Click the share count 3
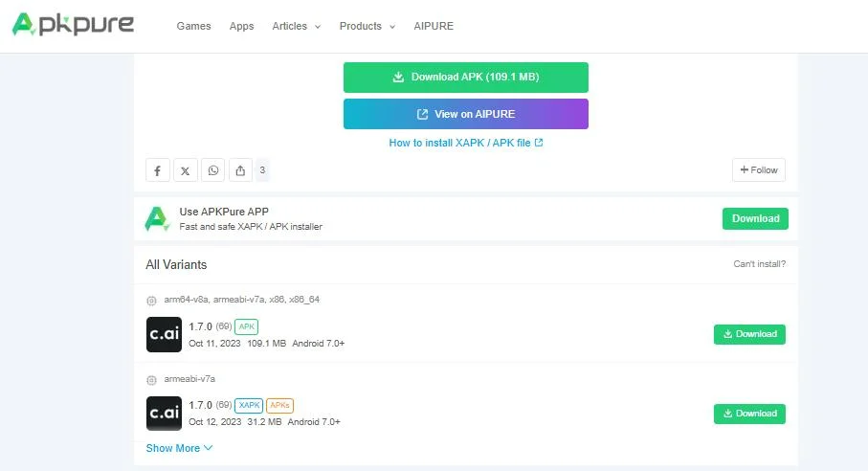Viewport: 868px width, 471px height. click(x=262, y=169)
